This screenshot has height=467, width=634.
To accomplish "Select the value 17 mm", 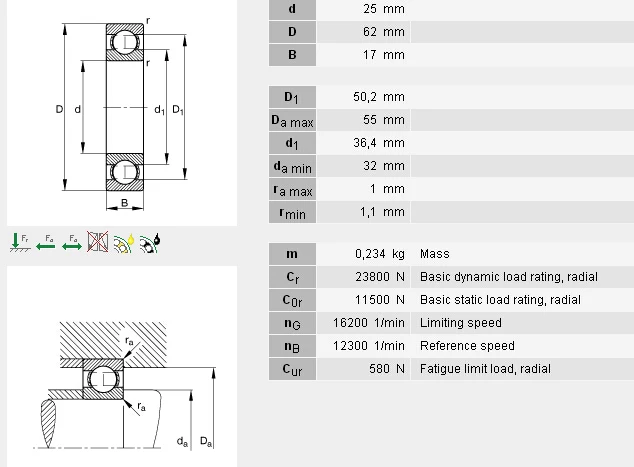I will 384,55.
